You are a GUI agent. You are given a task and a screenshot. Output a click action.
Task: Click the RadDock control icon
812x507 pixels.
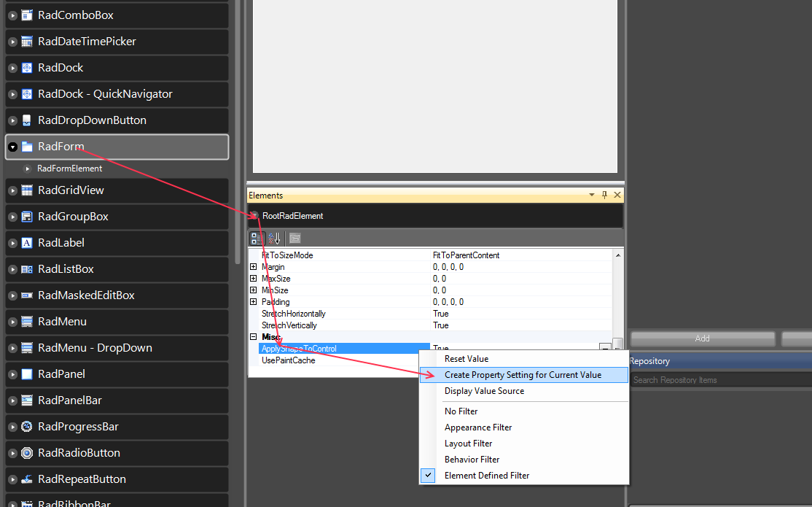point(27,68)
